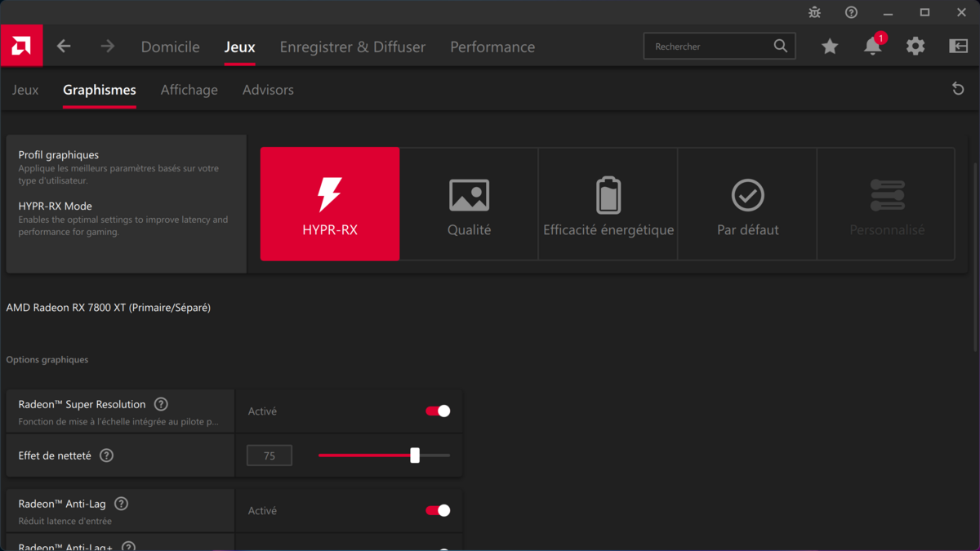This screenshot has width=980, height=551.
Task: Toggle the sidebar panel icon
Action: click(x=958, y=47)
